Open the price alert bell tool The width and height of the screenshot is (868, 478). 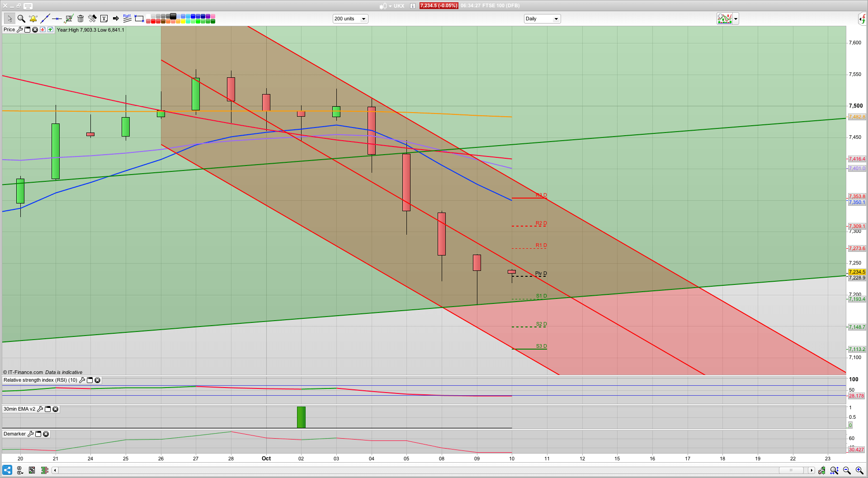point(33,19)
